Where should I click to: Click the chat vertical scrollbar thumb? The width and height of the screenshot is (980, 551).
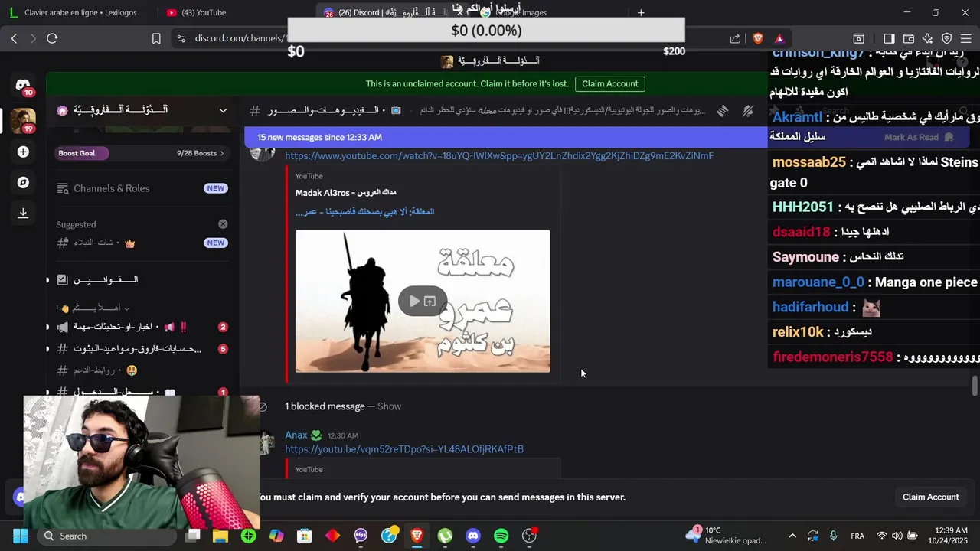pyautogui.click(x=975, y=386)
